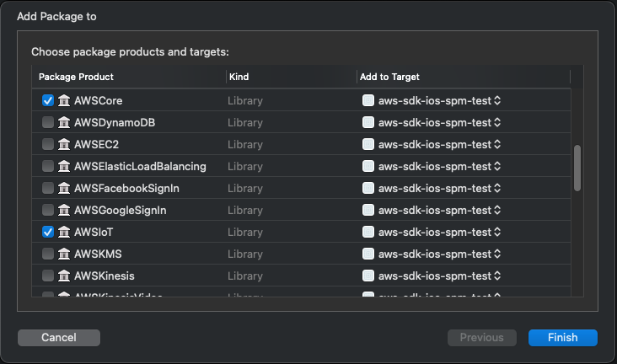
Task: Click the library icon next to AWSEC2
Action: pyautogui.click(x=64, y=144)
